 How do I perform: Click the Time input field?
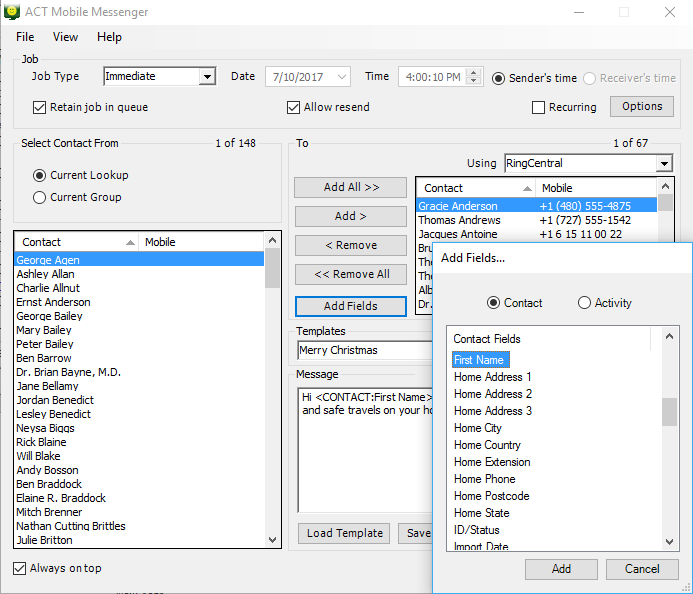(x=433, y=77)
